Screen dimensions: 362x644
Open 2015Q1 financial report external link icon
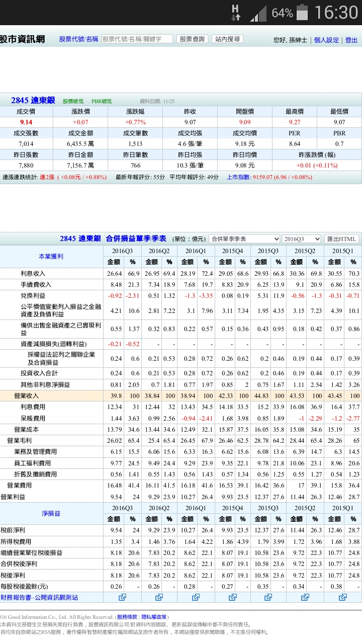pyautogui.click(x=342, y=597)
